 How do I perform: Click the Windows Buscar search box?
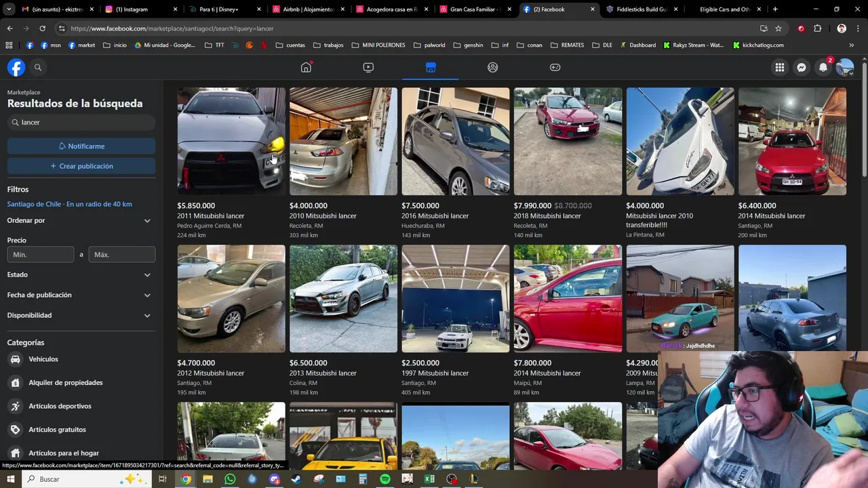[87, 479]
